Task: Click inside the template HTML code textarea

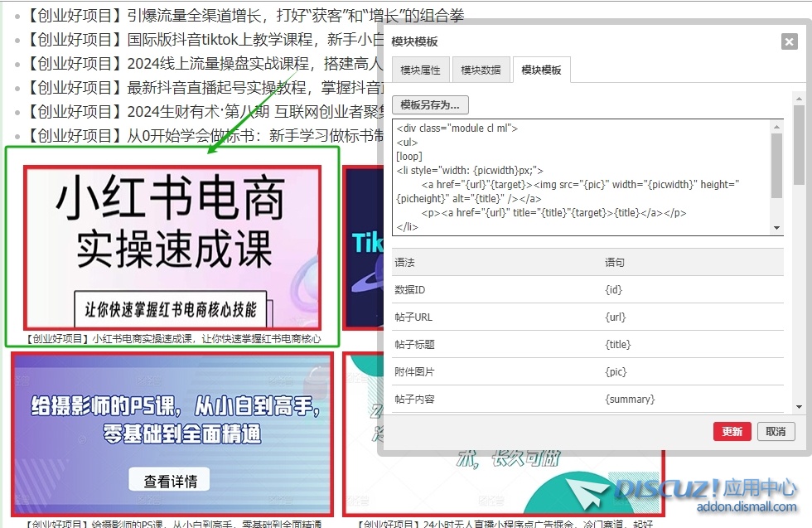Action: (580, 177)
